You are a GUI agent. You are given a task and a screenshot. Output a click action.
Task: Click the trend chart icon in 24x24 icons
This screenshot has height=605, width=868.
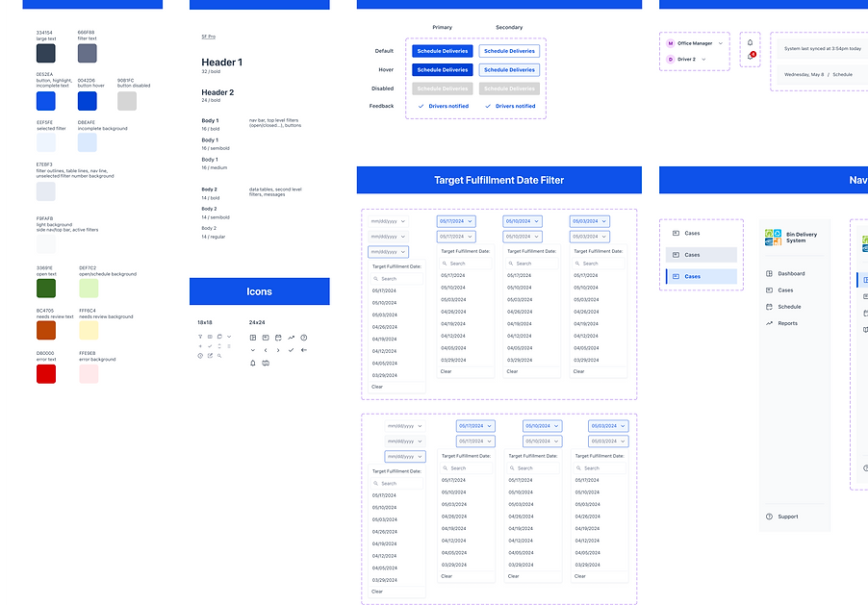click(x=291, y=338)
